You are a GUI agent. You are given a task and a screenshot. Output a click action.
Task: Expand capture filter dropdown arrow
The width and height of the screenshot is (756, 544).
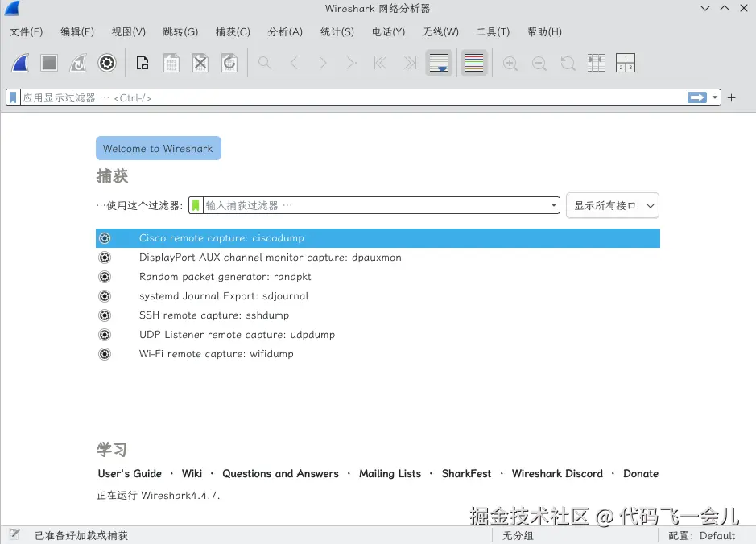click(x=553, y=205)
